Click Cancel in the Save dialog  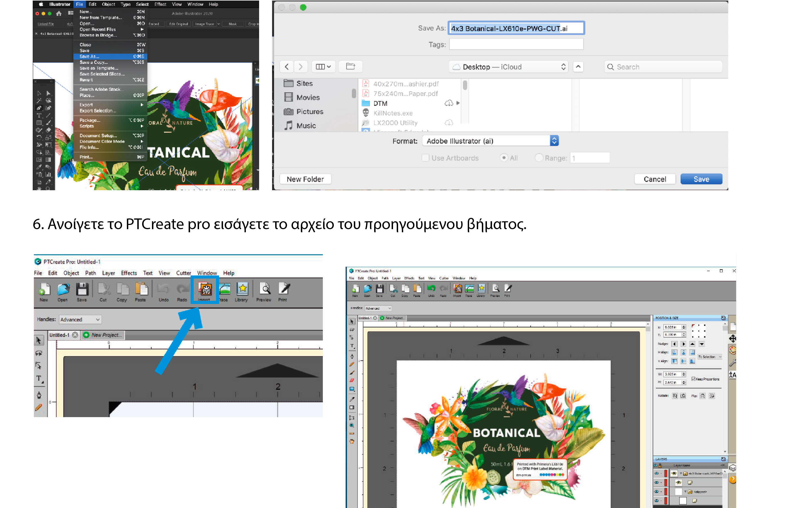655,179
